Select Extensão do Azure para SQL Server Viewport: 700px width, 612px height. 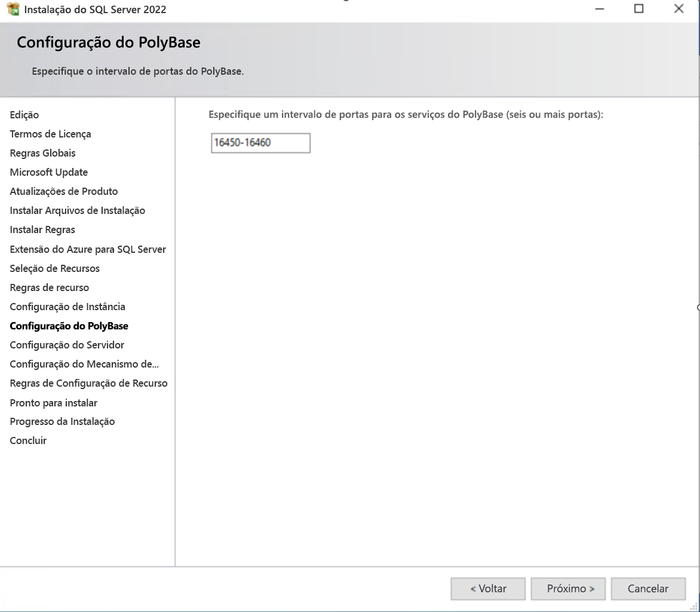click(88, 249)
